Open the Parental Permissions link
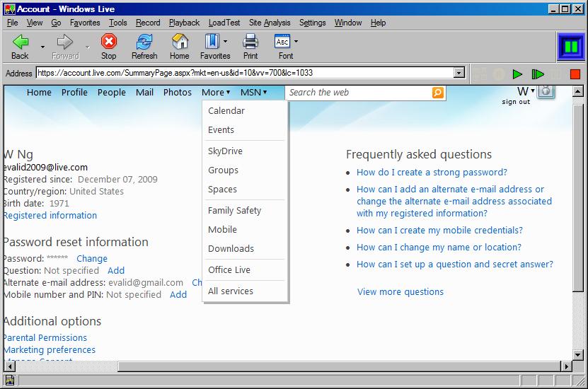Screen dimensions: 588x389 pos(45,337)
